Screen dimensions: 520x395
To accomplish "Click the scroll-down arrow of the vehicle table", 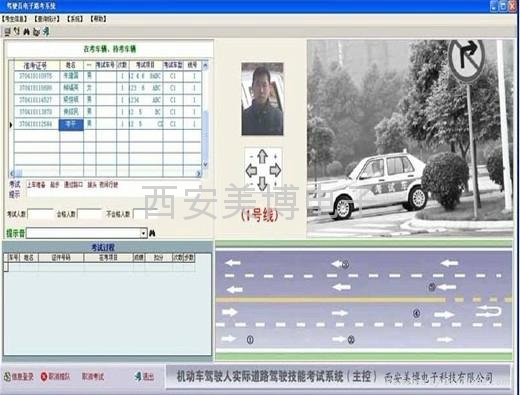I will coord(205,164).
